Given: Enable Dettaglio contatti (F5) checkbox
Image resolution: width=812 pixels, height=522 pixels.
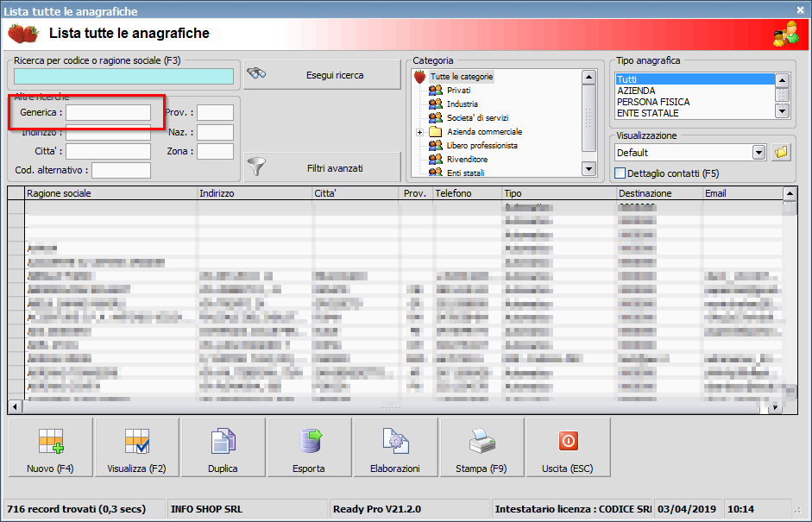Looking at the screenshot, I should pos(620,173).
